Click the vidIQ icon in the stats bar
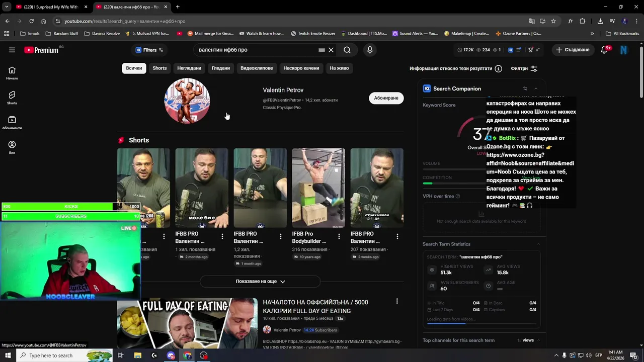Image resolution: width=644 pixels, height=362 pixels. click(511, 50)
